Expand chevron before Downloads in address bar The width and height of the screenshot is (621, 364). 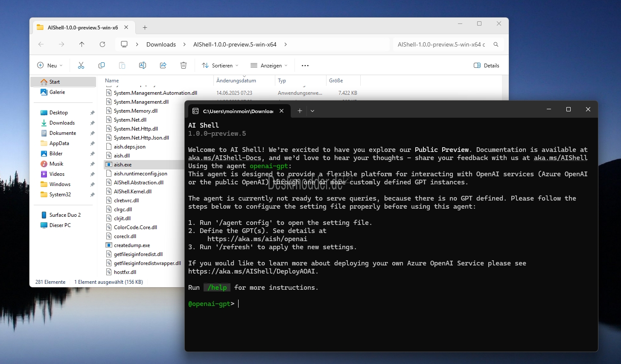(x=137, y=44)
